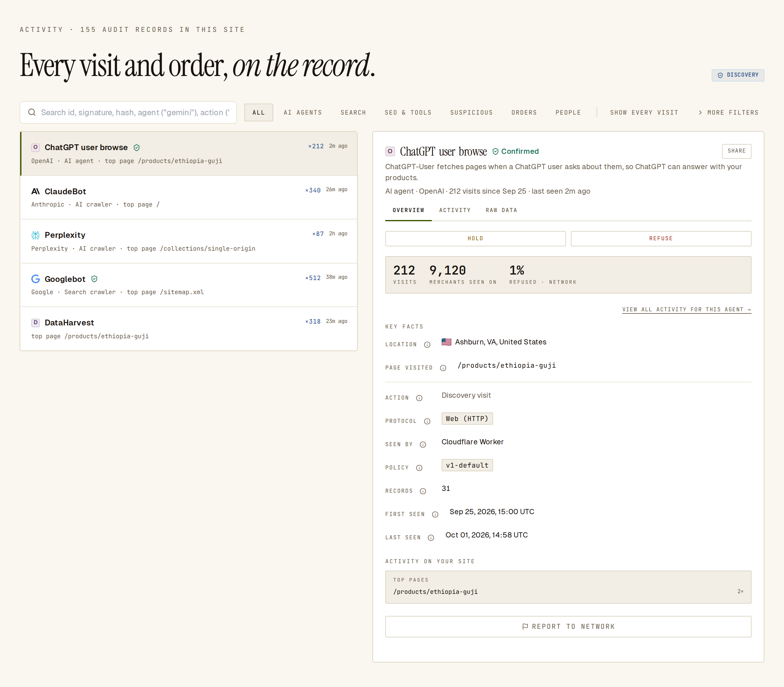This screenshot has height=687, width=784.
Task: Click the shield icon in Discovery badge
Action: click(x=720, y=75)
